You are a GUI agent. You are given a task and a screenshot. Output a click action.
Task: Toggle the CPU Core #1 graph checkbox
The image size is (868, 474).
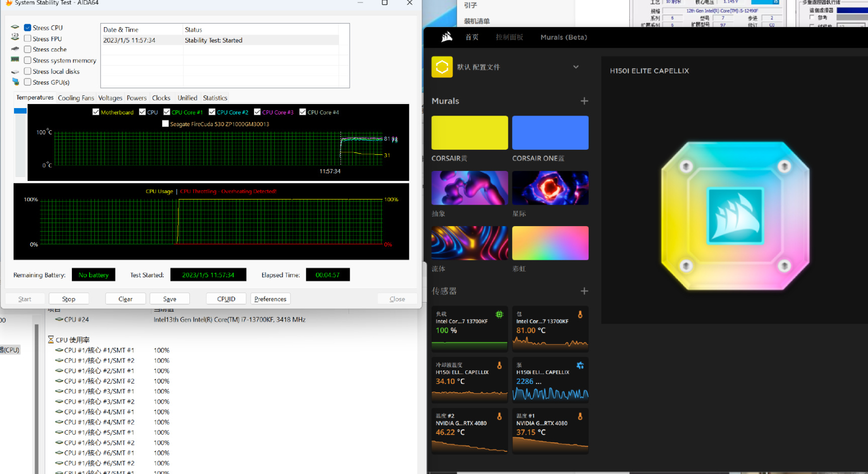167,112
